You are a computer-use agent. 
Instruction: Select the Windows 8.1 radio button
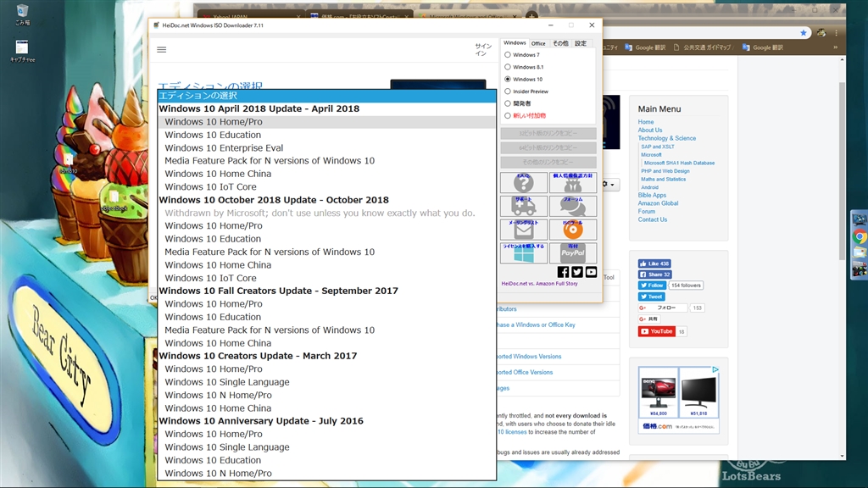[508, 67]
